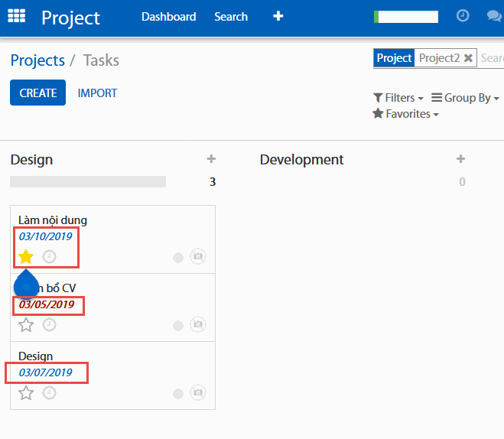Screen dimensions: 504x439
Task: Open the Group By dropdown
Action: pos(465,98)
